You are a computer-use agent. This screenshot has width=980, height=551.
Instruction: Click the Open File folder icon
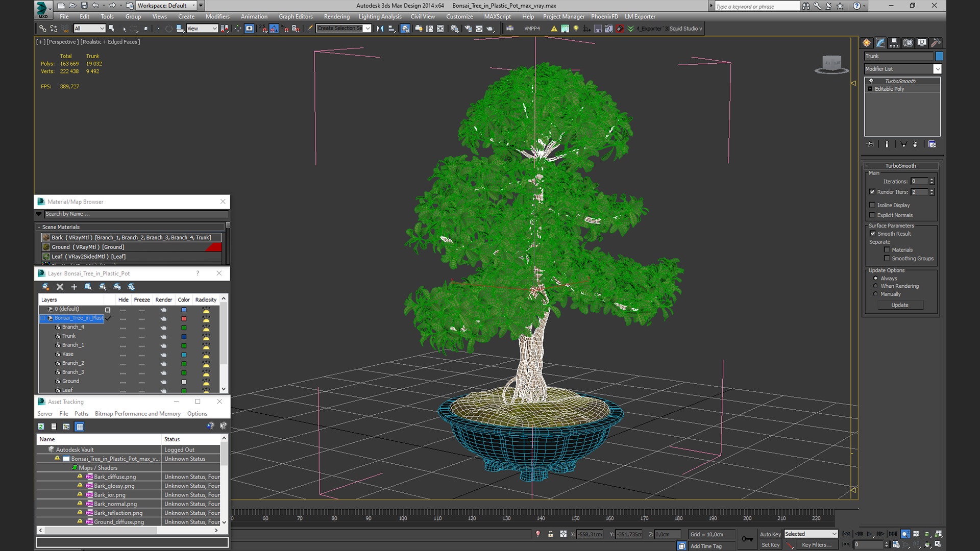point(72,6)
